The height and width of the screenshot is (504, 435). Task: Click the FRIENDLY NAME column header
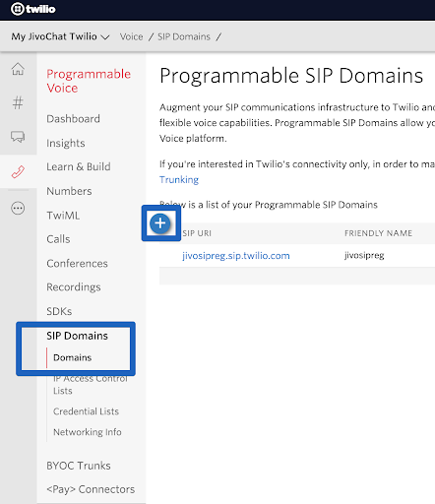pos(378,233)
